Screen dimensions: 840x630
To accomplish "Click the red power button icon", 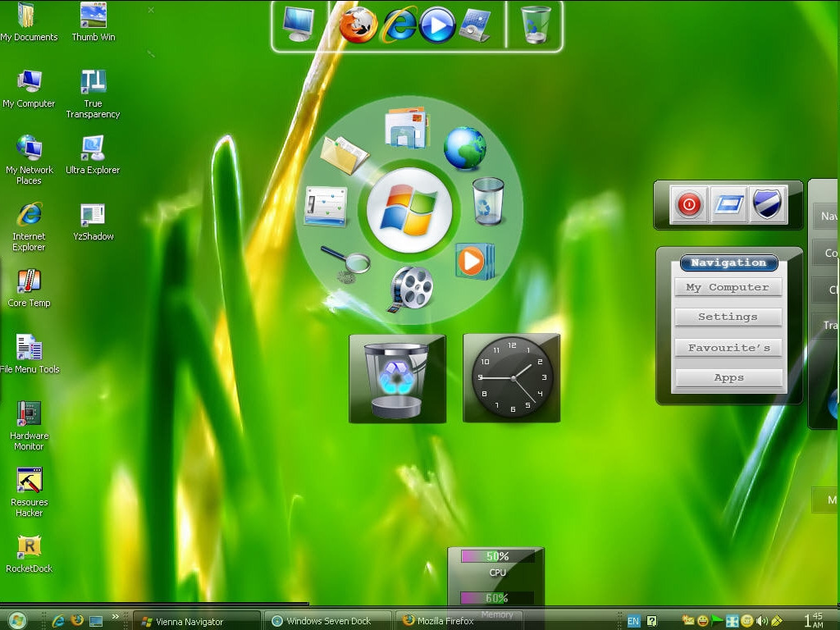I will (689, 205).
